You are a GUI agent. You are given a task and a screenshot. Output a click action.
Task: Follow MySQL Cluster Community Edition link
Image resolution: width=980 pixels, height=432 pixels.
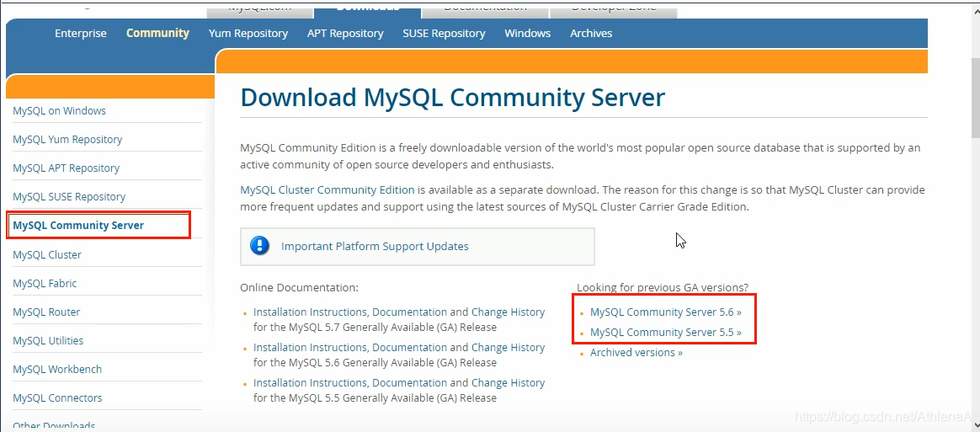point(327,189)
